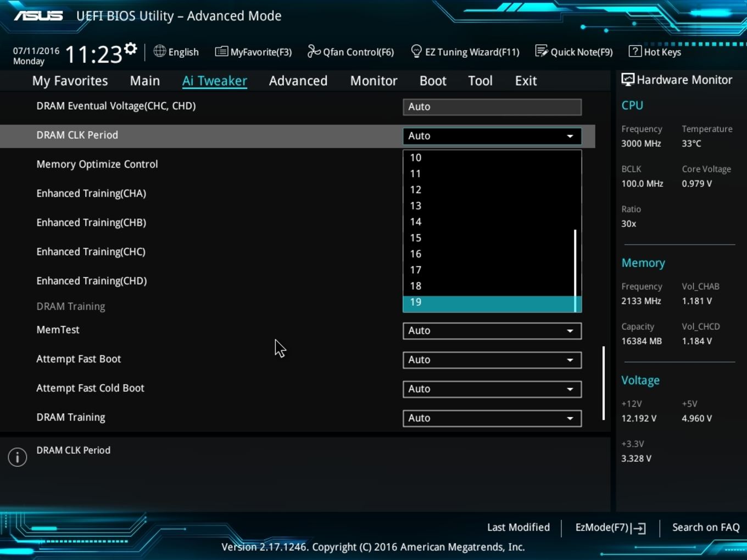Open the DRAM Training dropdown

point(492,418)
